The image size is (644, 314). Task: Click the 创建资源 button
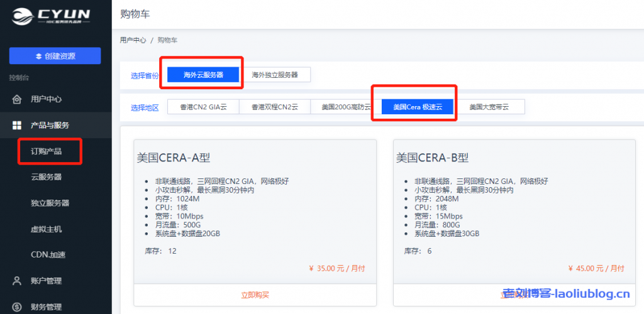coord(55,56)
